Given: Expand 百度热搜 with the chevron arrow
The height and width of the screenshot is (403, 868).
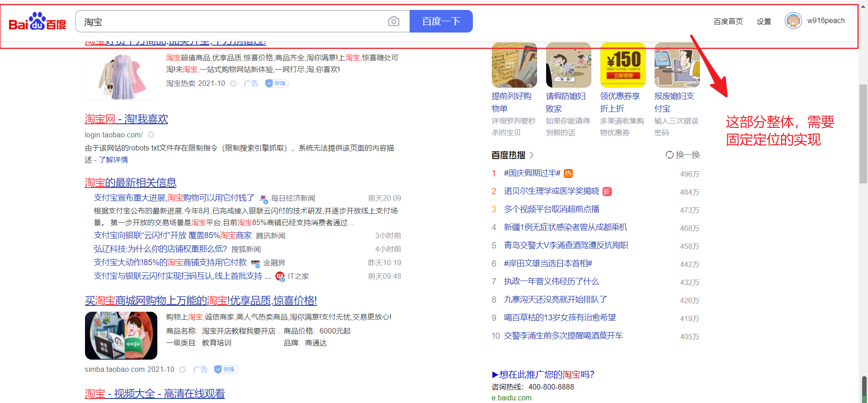Looking at the screenshot, I should [x=532, y=155].
